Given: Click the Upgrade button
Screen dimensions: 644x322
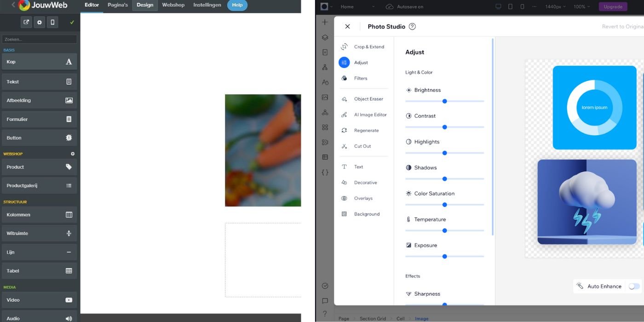Looking at the screenshot, I should 613,6.
